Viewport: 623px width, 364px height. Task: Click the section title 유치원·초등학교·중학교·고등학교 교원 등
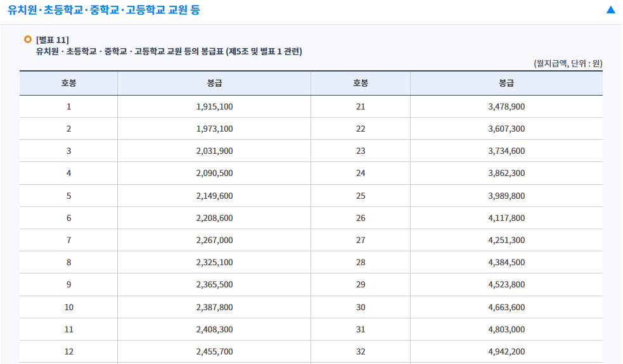pyautogui.click(x=104, y=10)
